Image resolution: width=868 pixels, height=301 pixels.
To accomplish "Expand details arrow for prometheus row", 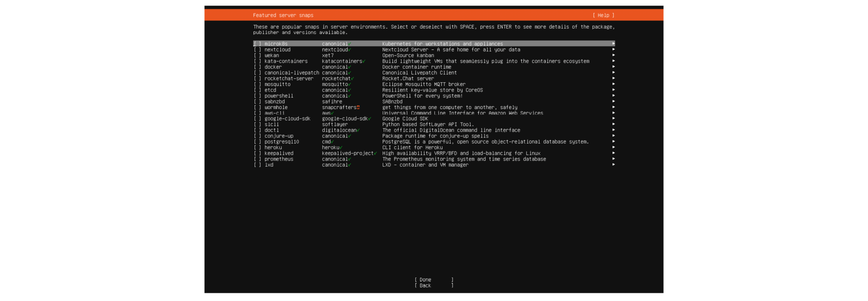I will (613, 159).
